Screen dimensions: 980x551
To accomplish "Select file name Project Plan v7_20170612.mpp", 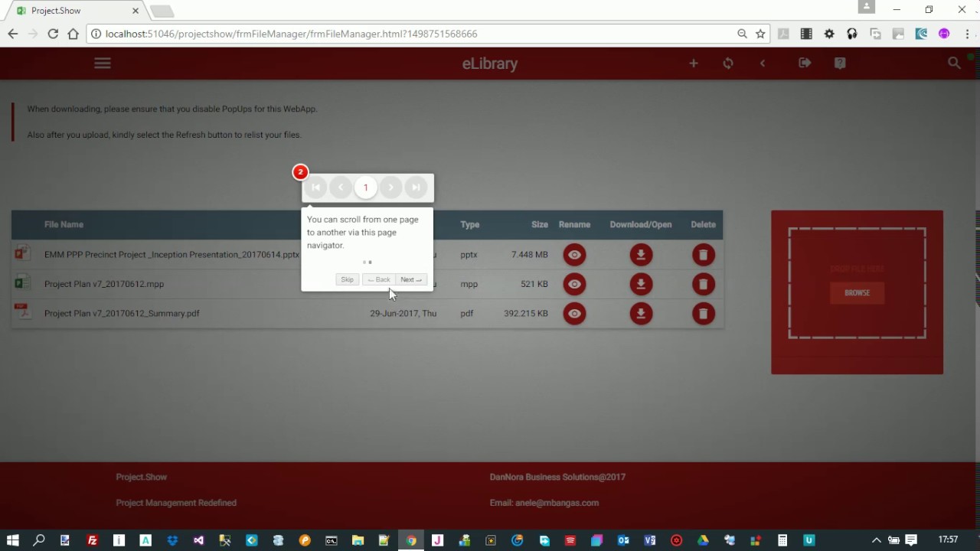I will click(x=104, y=284).
